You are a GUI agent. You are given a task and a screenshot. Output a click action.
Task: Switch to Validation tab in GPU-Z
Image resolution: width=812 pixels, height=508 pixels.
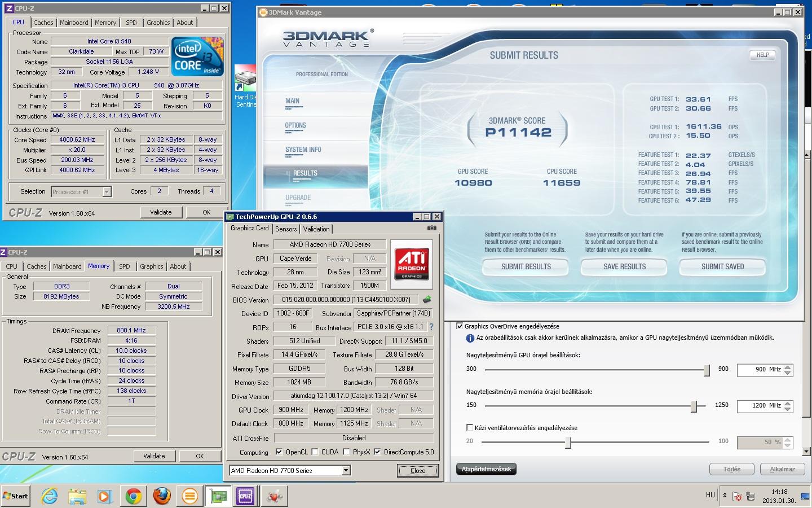pyautogui.click(x=316, y=229)
